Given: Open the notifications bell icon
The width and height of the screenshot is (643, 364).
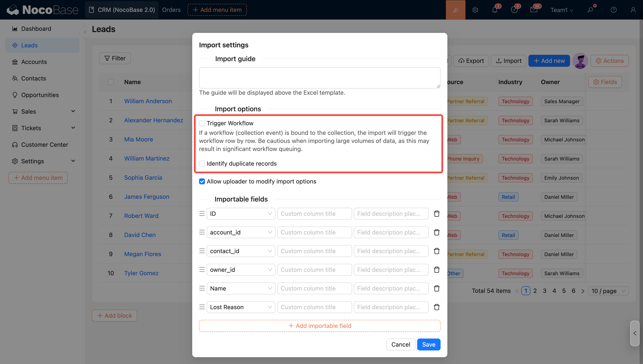Looking at the screenshot, I should click(495, 10).
